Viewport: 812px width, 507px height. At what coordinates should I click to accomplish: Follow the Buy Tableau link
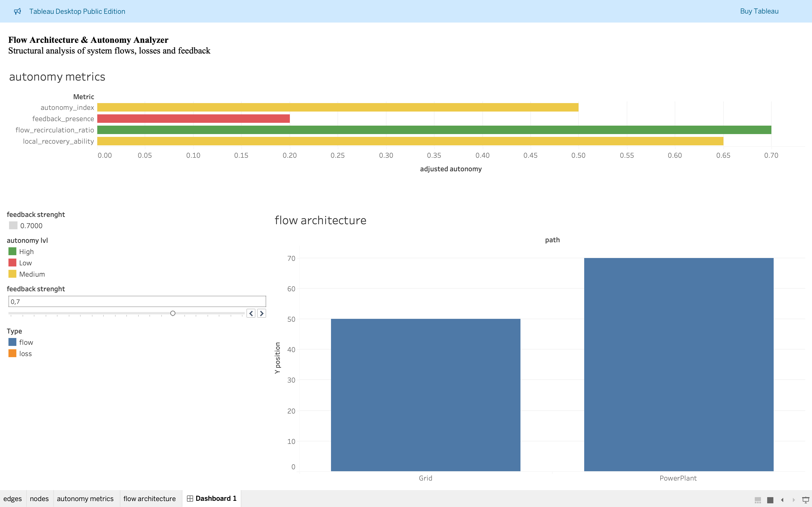(759, 11)
